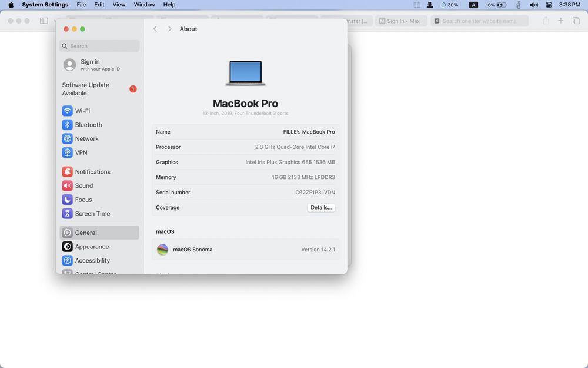Open the Help menu
This screenshot has height=368, width=588.
point(169,5)
